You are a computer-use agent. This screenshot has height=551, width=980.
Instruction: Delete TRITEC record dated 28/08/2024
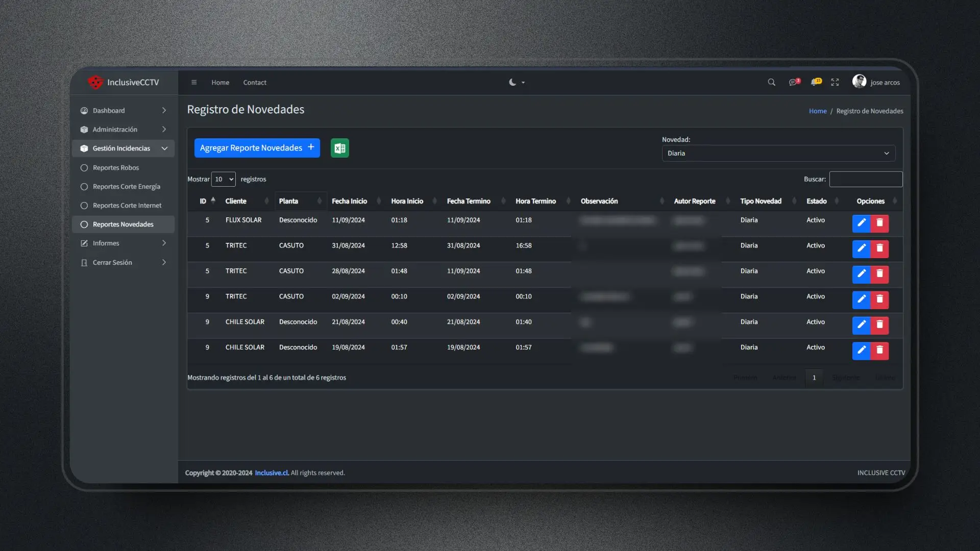pos(879,274)
